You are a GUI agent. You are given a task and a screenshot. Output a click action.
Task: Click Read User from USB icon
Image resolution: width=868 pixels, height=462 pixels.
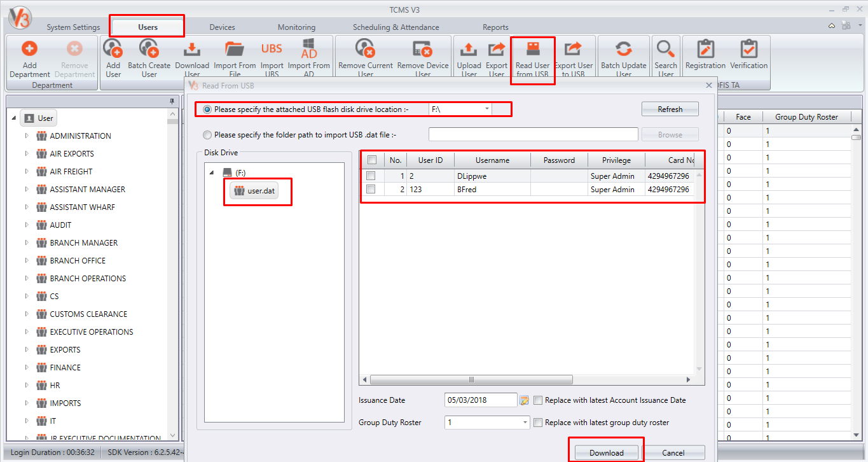[533, 49]
